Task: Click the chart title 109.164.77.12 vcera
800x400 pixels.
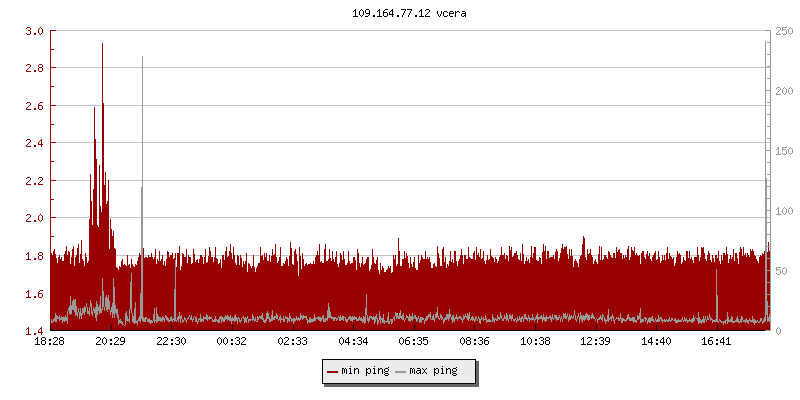Action: click(410, 14)
